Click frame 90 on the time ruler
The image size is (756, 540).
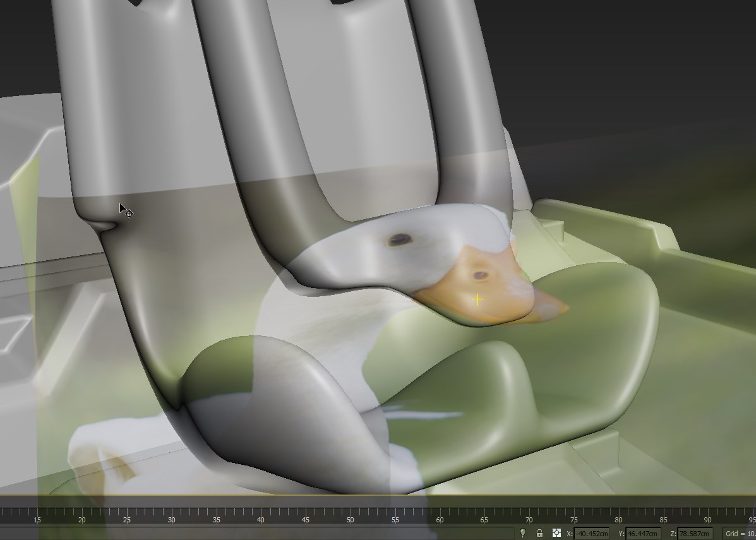[707, 512]
